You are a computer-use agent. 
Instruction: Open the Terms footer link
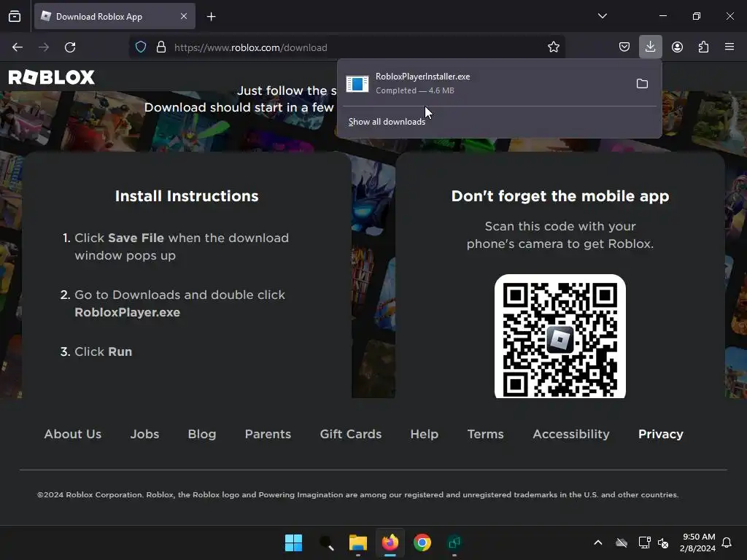click(x=485, y=434)
